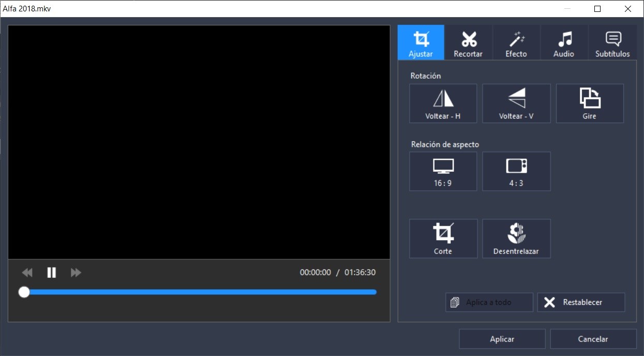Maximize the Alfa 2018.mkv window

click(x=597, y=9)
